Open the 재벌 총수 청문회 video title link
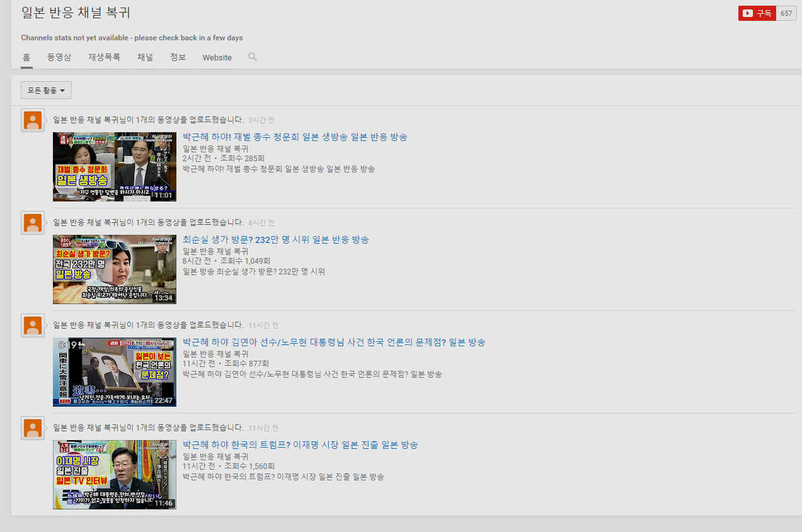Viewport: 802px width, 532px height. [x=295, y=137]
